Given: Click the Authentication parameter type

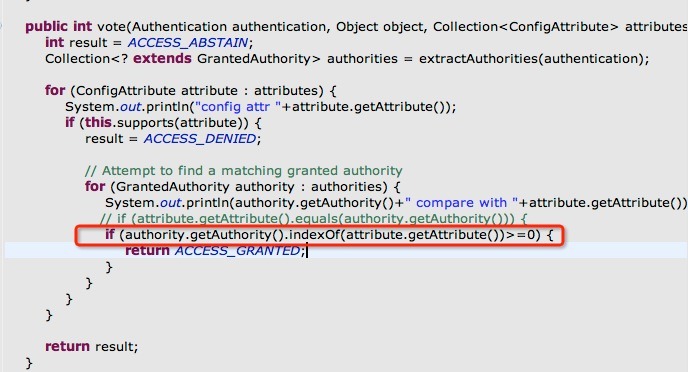Looking at the screenshot, I should click(179, 27).
